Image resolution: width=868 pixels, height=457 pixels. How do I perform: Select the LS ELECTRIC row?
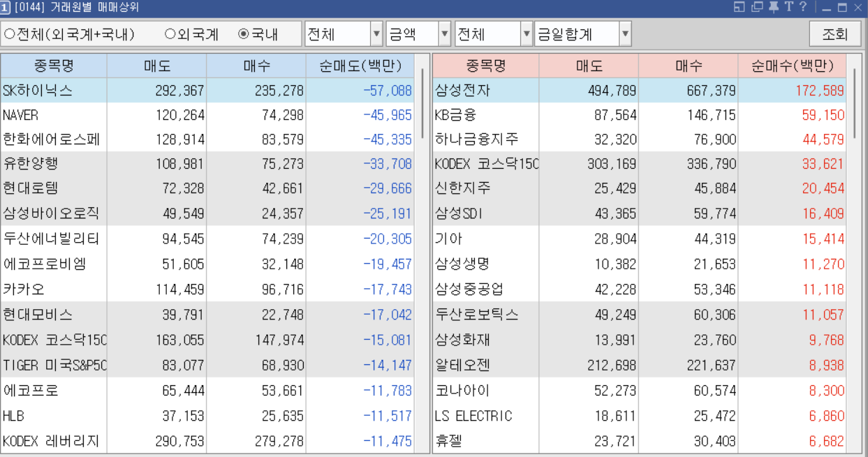click(639, 416)
